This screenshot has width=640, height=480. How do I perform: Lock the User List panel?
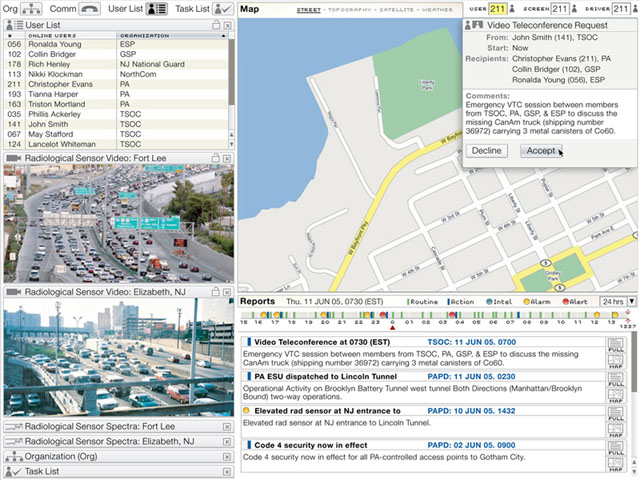point(216,25)
